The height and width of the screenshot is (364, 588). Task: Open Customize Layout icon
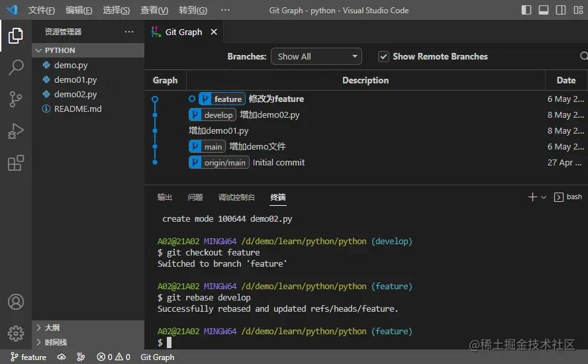click(578, 10)
